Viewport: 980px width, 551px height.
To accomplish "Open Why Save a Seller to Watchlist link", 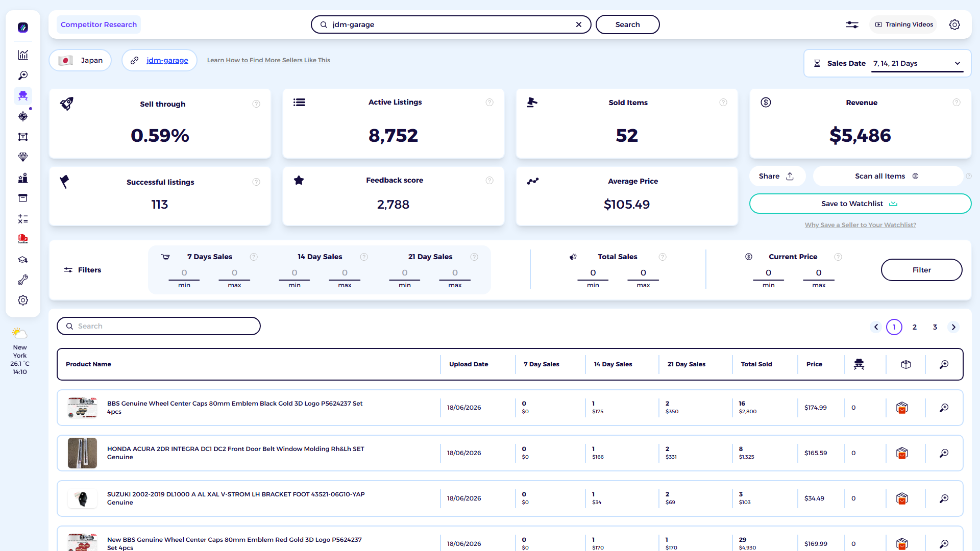I will tap(860, 225).
